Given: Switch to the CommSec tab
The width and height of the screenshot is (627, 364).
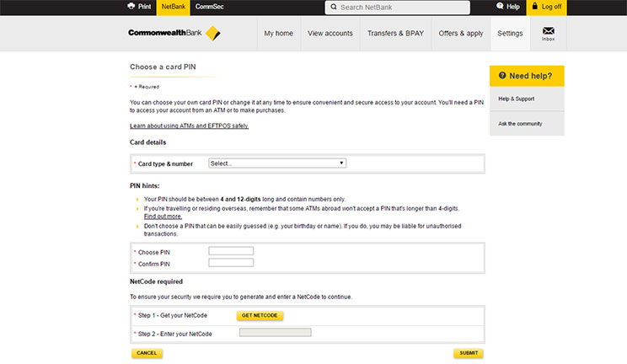Looking at the screenshot, I should [209, 7].
